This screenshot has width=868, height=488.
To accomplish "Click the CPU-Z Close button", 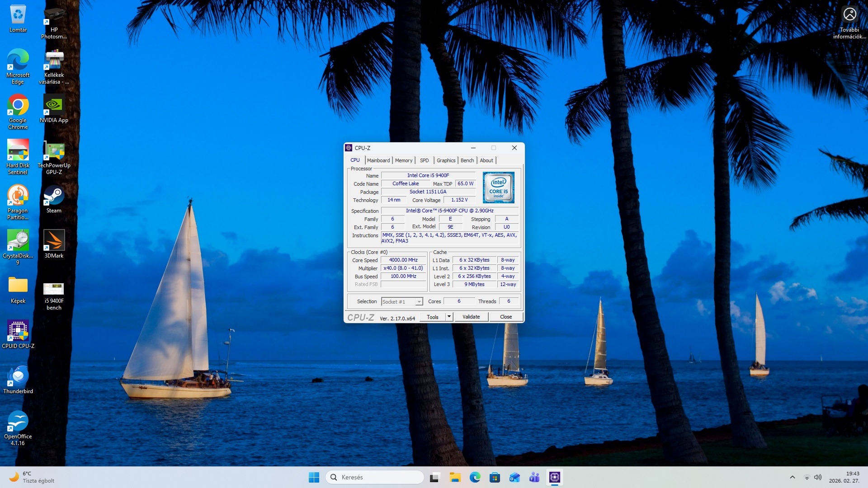I will (505, 317).
